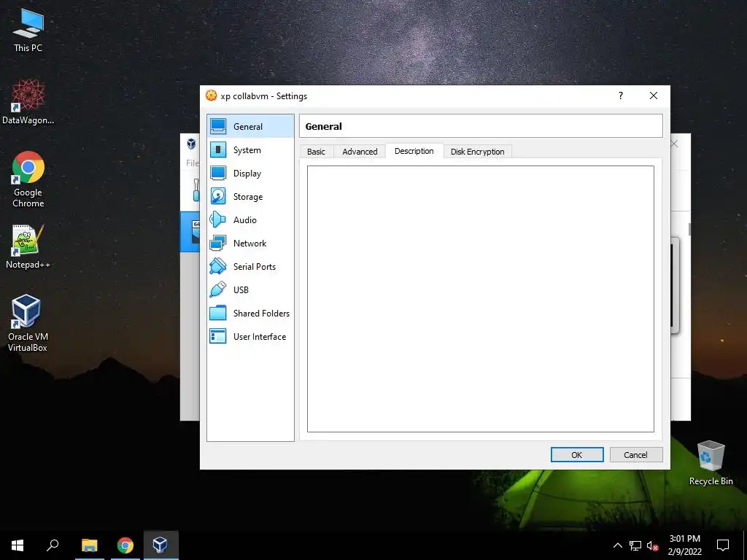
Task: Switch to the Basic tab
Action: point(316,152)
